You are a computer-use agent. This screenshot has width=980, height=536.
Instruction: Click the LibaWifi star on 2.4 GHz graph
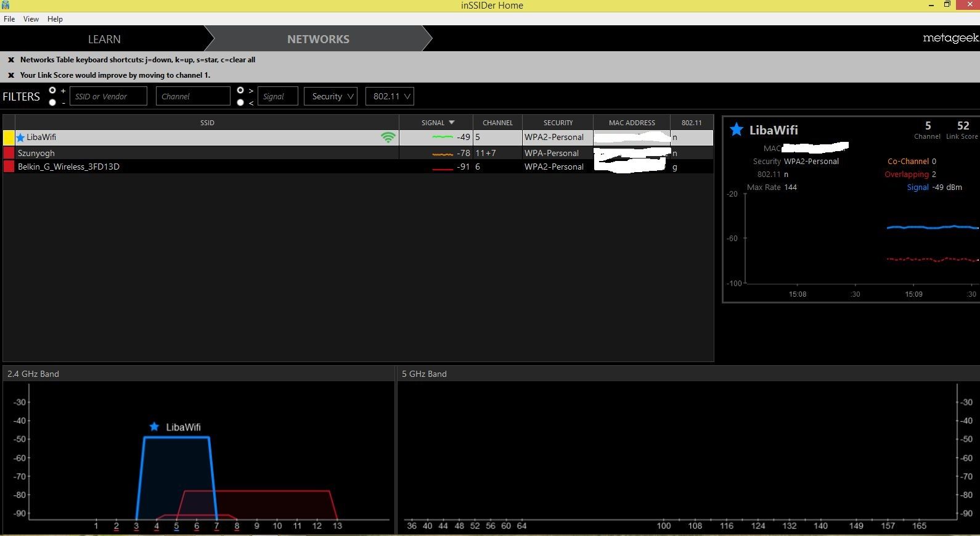coord(154,427)
